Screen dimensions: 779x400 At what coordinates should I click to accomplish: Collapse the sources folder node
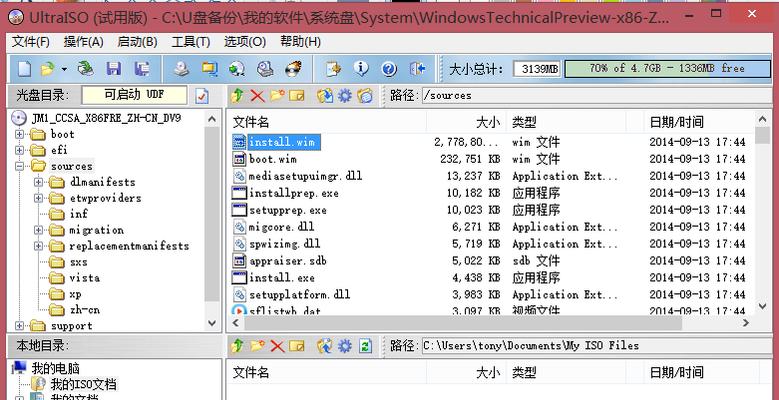(x=19, y=166)
